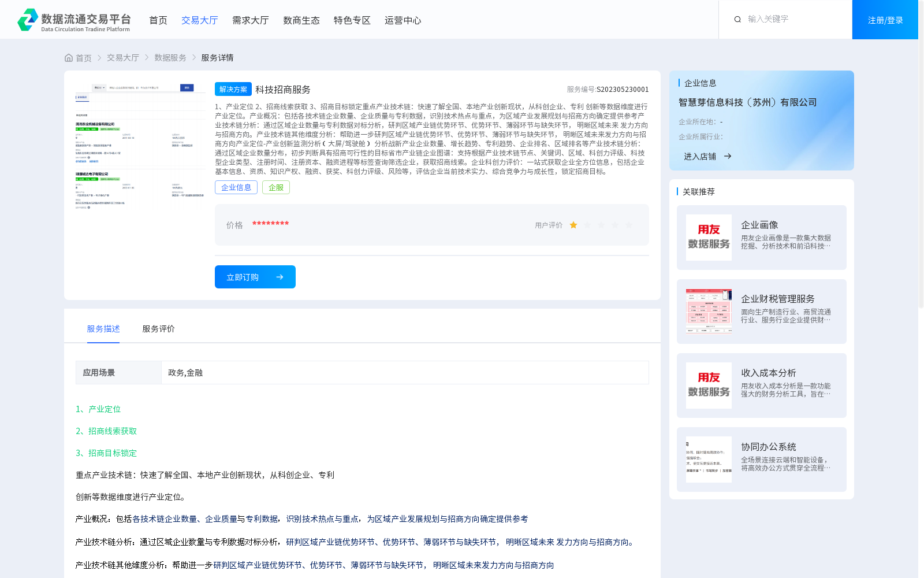
Task: Click the fourth rating star
Action: [x=615, y=225]
